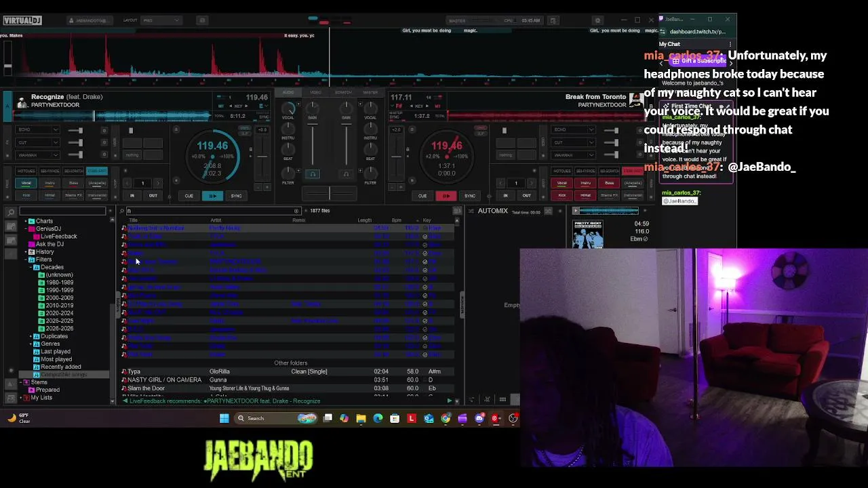Click the left deck CUT settings gear icon
This screenshot has width=868, height=488.
[x=104, y=142]
